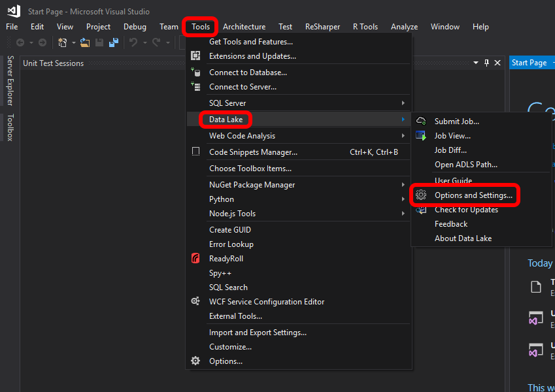Click the WCF Service Configuration Editor icon

coord(195,301)
